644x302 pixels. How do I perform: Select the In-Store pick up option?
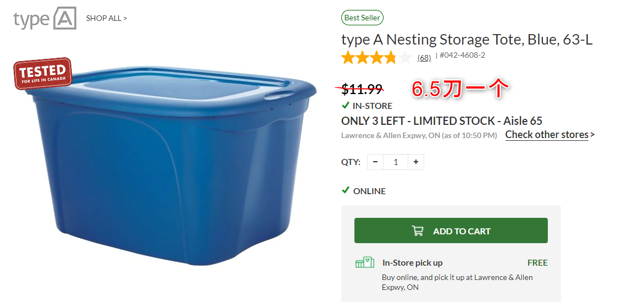click(412, 262)
